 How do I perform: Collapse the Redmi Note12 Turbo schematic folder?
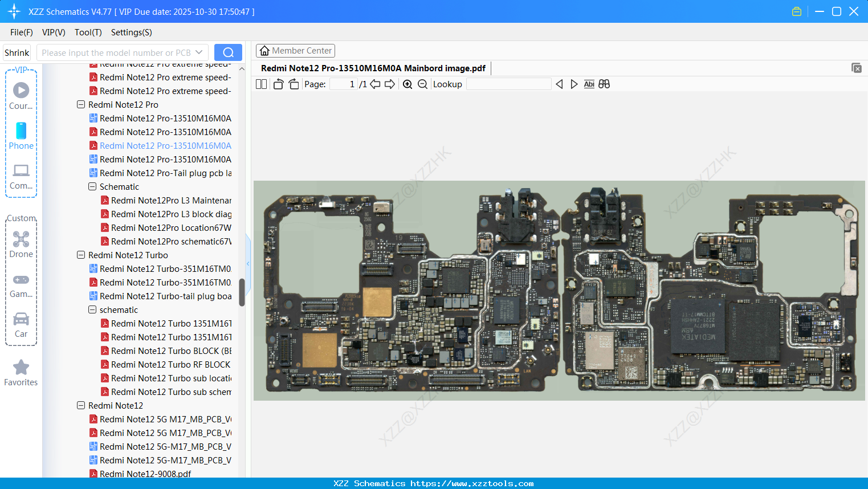click(x=92, y=309)
